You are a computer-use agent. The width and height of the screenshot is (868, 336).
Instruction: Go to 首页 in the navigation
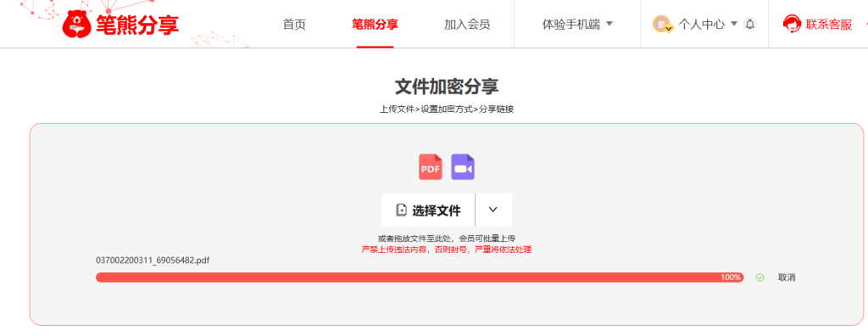[294, 25]
